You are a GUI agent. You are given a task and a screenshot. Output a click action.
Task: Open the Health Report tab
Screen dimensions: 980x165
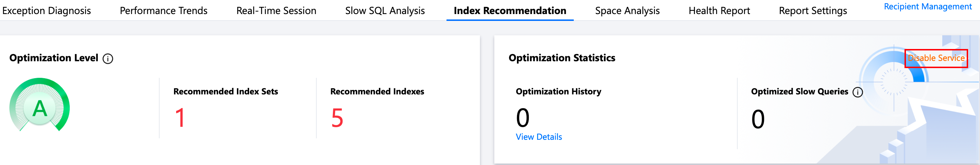[x=719, y=11]
